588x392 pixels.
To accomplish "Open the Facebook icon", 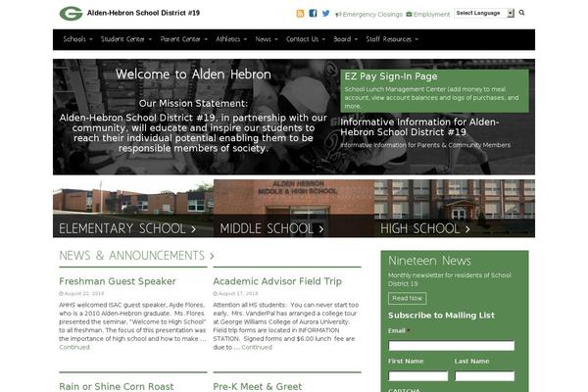I will [x=313, y=14].
